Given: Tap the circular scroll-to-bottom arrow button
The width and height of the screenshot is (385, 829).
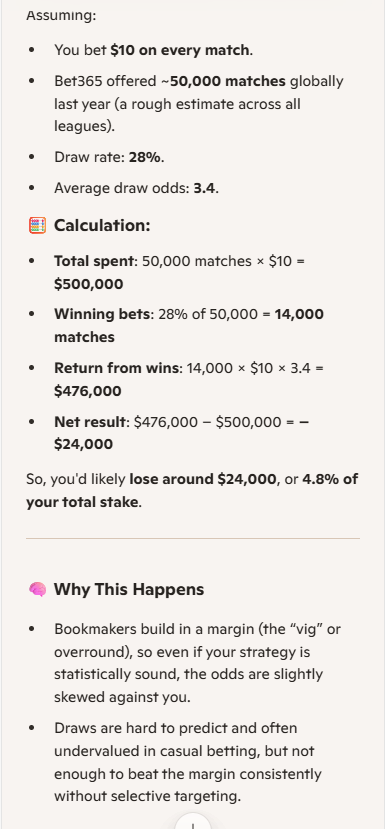Looking at the screenshot, I should pos(192,823).
